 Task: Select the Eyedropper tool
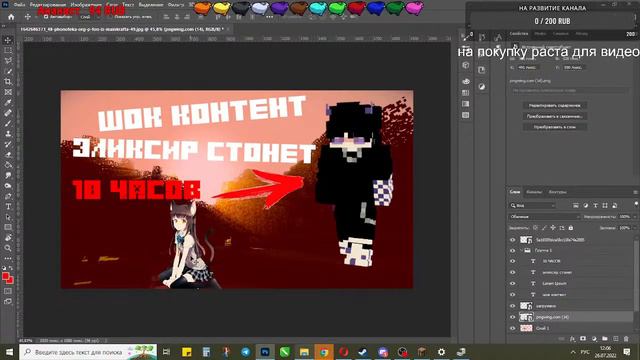pyautogui.click(x=8, y=102)
